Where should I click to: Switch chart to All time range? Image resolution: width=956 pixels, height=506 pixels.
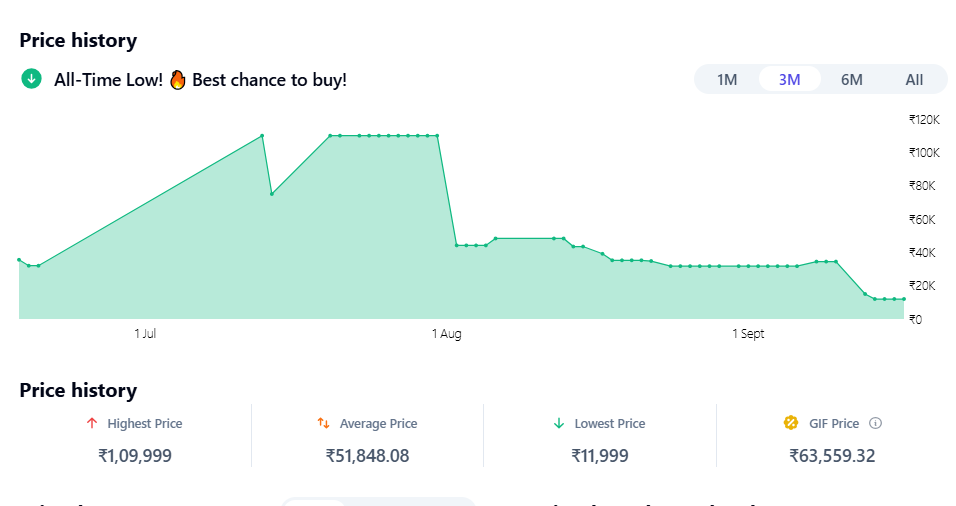[x=914, y=80]
